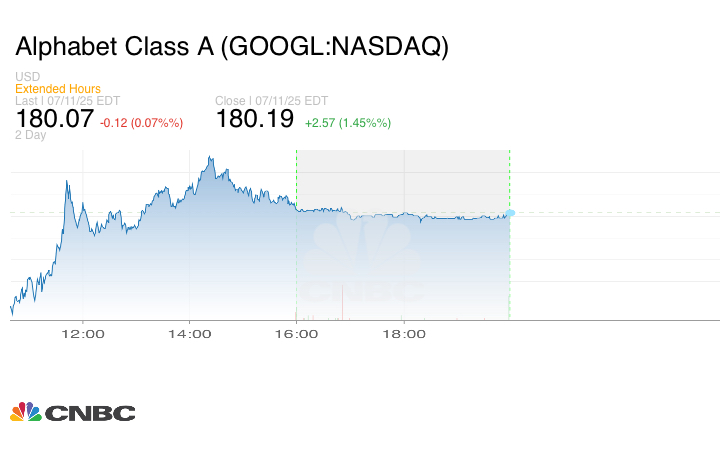Image resolution: width=720 pixels, height=450 pixels.
Task: Click the 16:00 time axis label
Action: pyautogui.click(x=297, y=334)
